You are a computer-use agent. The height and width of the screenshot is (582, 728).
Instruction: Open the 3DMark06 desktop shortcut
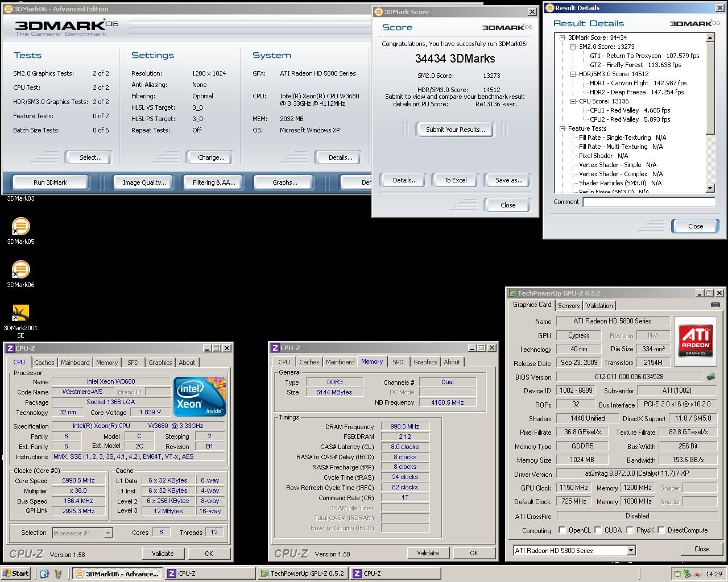click(20, 270)
